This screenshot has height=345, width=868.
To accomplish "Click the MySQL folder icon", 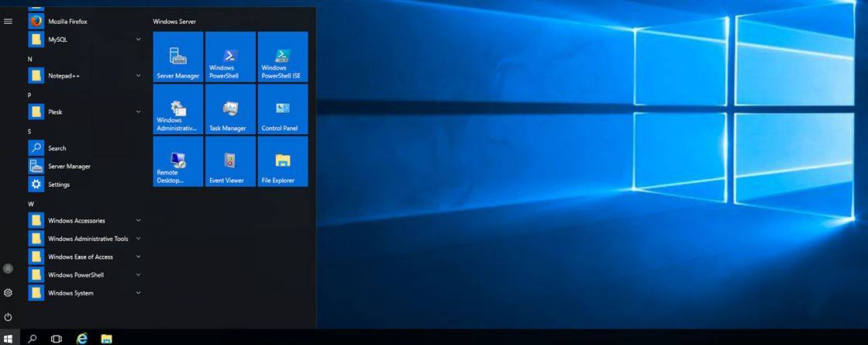I will point(36,40).
